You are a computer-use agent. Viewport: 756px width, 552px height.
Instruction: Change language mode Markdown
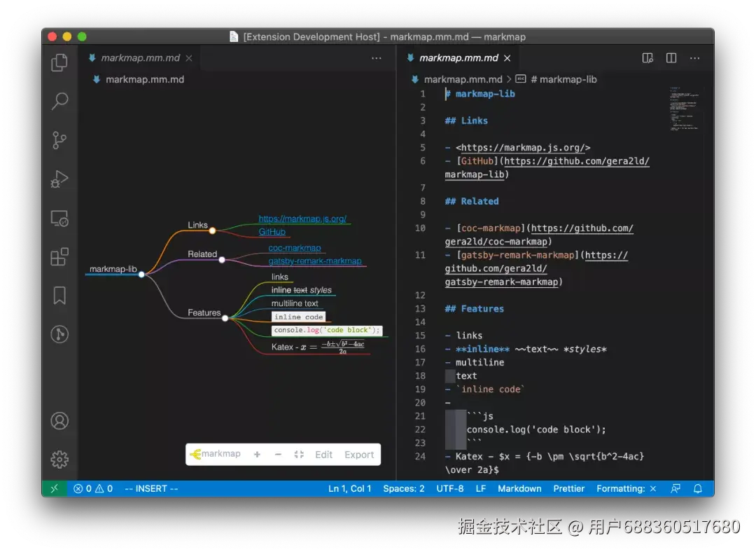[x=519, y=488]
